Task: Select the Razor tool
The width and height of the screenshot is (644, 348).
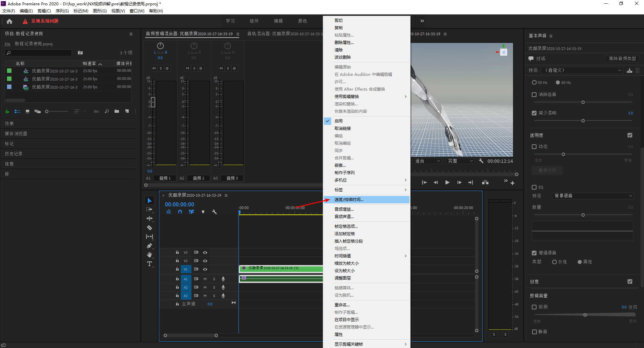Action: tap(149, 228)
